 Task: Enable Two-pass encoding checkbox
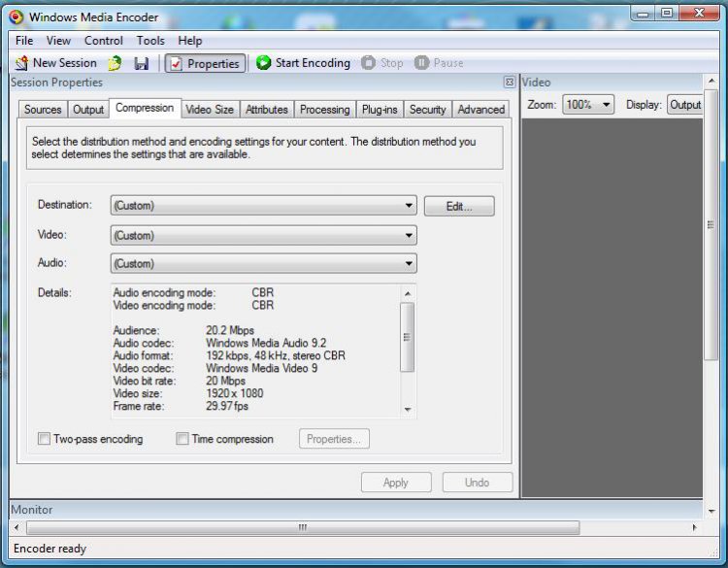pos(44,439)
